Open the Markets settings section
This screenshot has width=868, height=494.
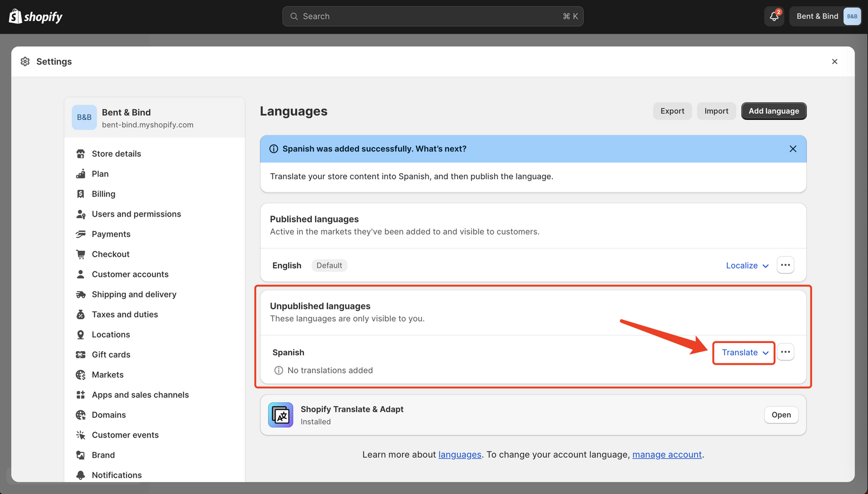coord(107,375)
